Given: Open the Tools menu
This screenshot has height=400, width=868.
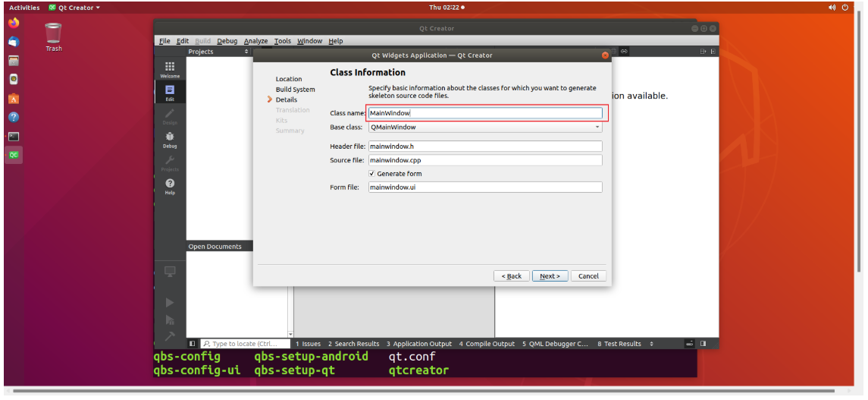Looking at the screenshot, I should click(x=282, y=41).
